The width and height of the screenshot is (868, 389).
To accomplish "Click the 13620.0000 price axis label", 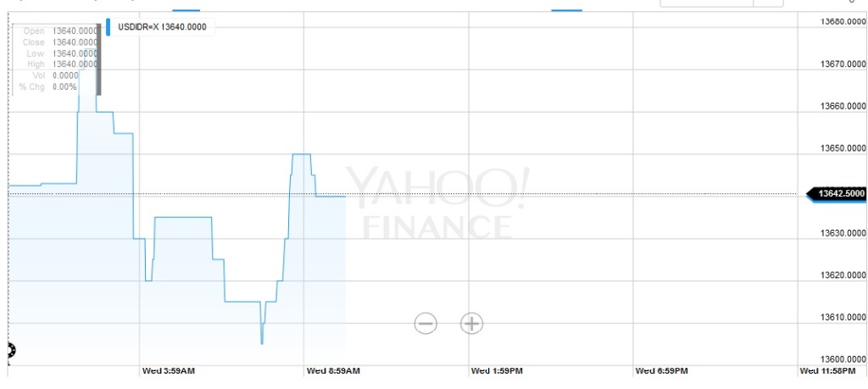I will [843, 275].
